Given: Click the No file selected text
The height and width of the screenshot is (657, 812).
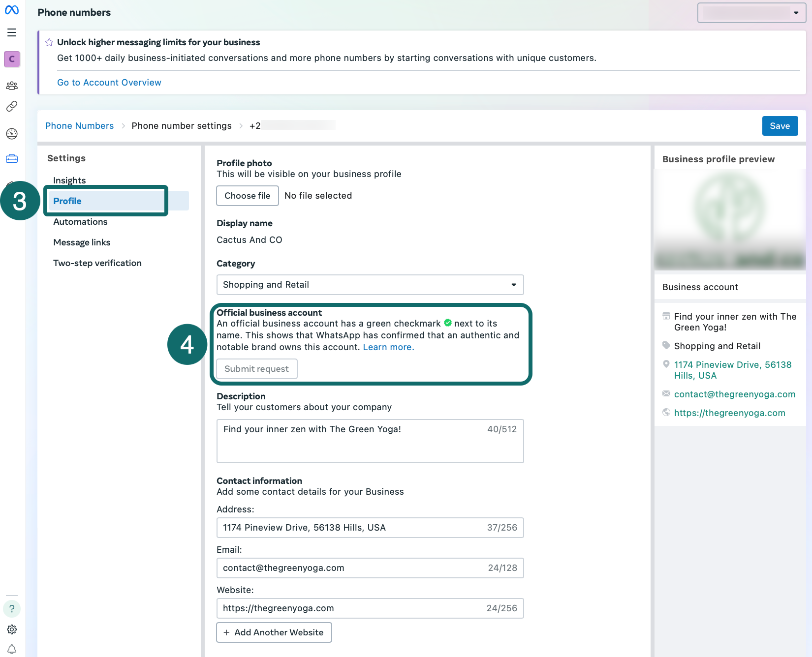Looking at the screenshot, I should click(318, 196).
